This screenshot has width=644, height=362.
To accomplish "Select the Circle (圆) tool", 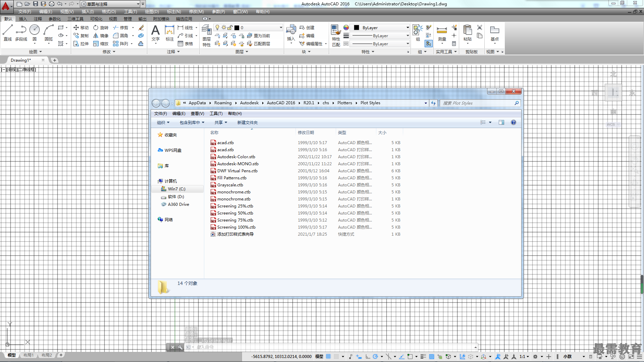I will tap(35, 33).
